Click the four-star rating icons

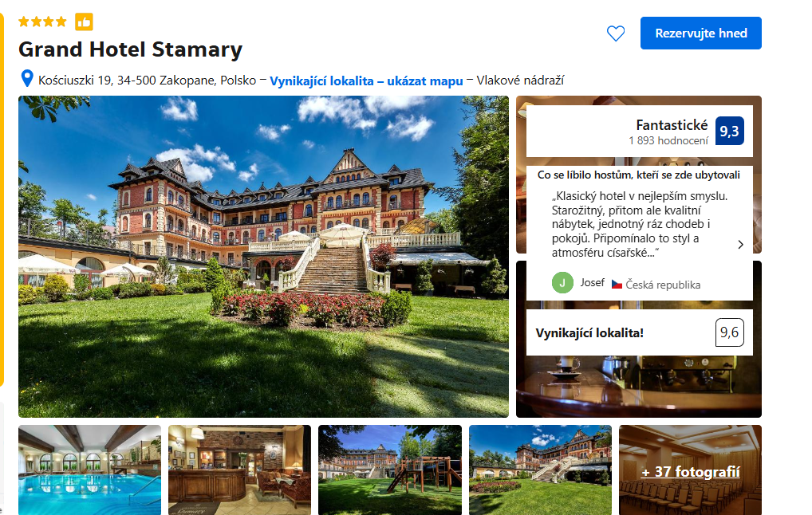pos(42,22)
